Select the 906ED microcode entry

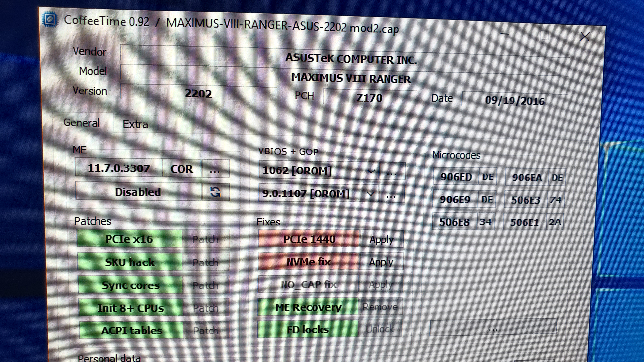tap(456, 177)
